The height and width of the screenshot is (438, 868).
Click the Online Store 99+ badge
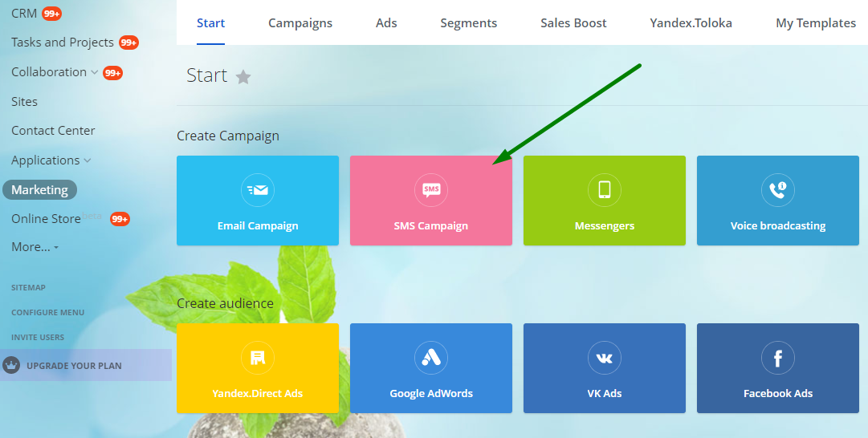click(120, 220)
